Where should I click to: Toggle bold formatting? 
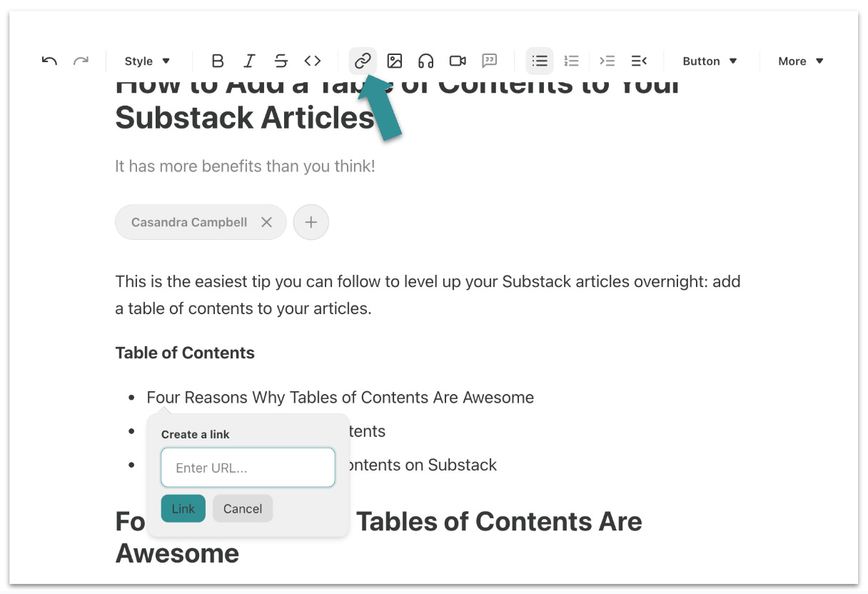coord(218,61)
